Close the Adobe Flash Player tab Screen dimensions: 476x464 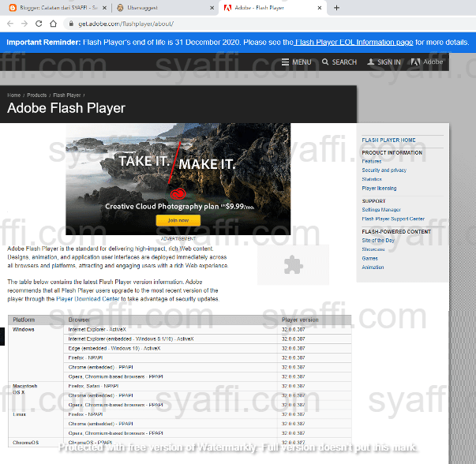(320, 8)
